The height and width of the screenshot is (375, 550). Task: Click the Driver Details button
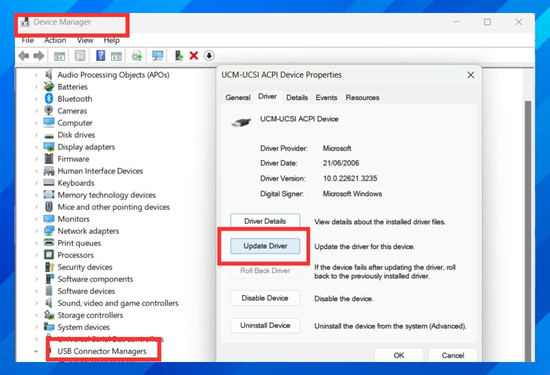point(265,221)
